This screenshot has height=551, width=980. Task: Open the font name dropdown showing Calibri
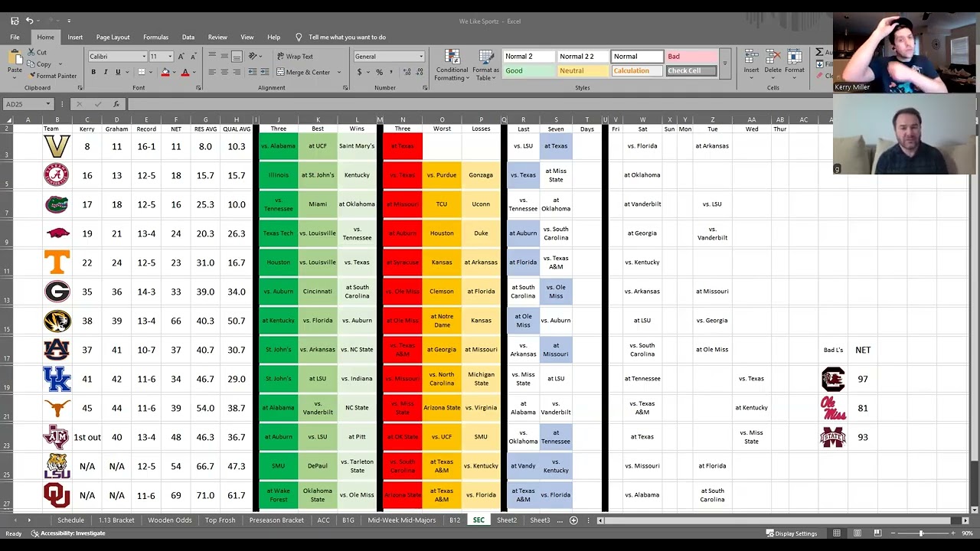tap(144, 57)
